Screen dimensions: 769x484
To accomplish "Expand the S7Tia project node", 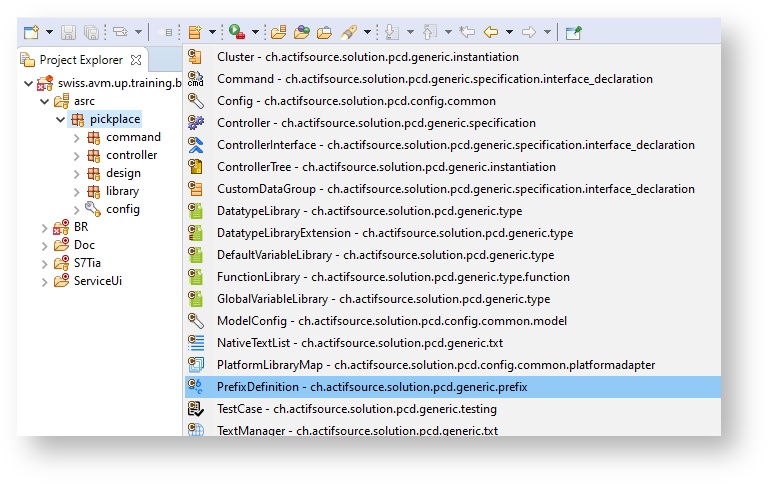I will tap(44, 263).
